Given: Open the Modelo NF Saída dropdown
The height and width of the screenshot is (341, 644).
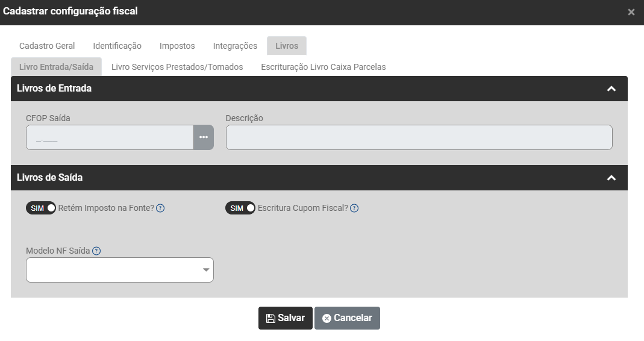Looking at the screenshot, I should [120, 270].
